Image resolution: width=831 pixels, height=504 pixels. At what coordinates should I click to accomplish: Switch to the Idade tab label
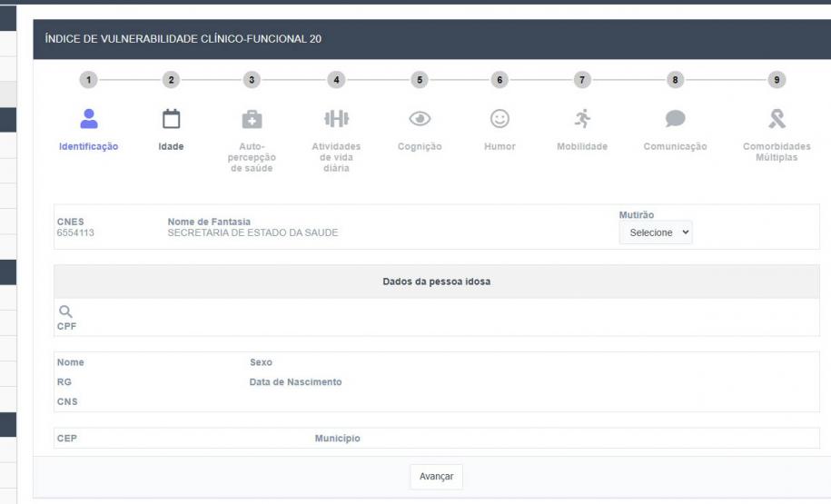pos(171,147)
